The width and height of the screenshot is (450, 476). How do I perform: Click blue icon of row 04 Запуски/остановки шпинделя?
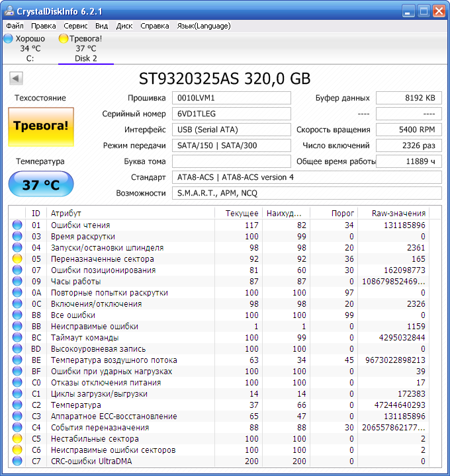[x=17, y=247]
